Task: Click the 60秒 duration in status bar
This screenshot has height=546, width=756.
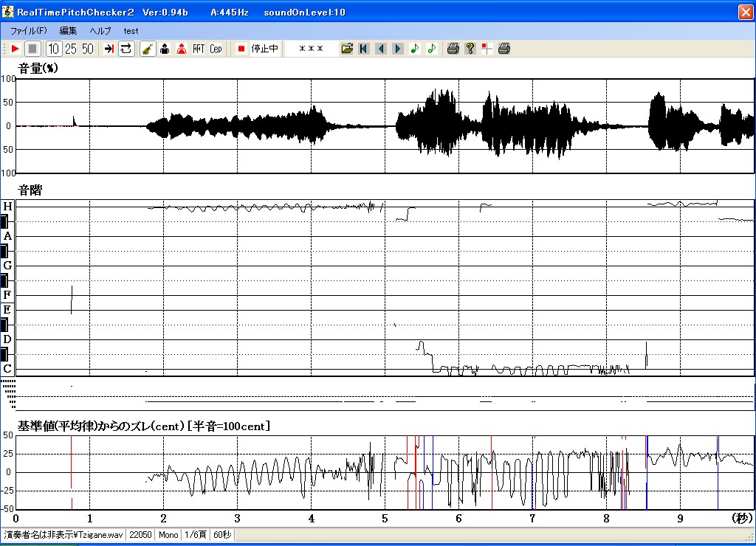Action: click(x=222, y=535)
